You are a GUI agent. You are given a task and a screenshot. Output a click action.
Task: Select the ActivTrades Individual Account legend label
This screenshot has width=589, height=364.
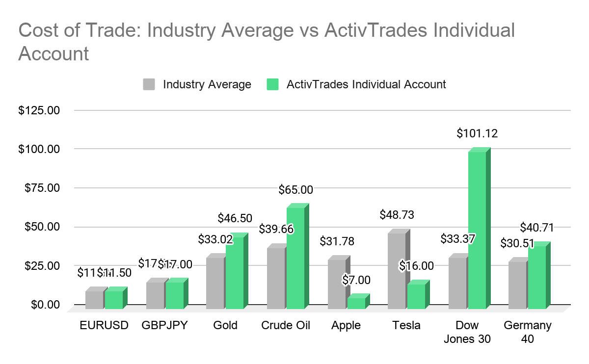coord(366,84)
